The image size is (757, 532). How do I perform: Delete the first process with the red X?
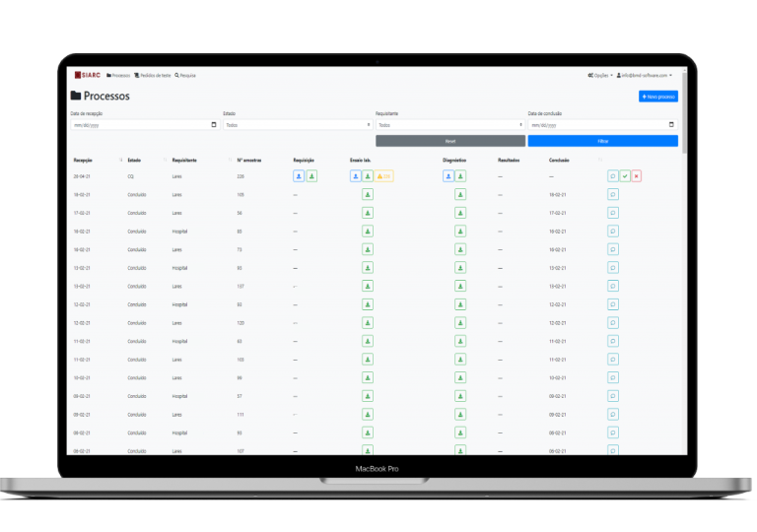tap(637, 176)
